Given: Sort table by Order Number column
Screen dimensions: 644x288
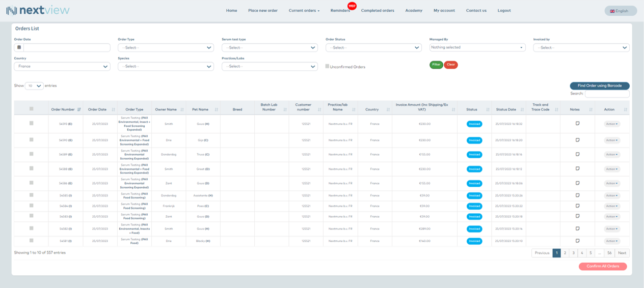Looking at the screenshot, I should (66, 109).
